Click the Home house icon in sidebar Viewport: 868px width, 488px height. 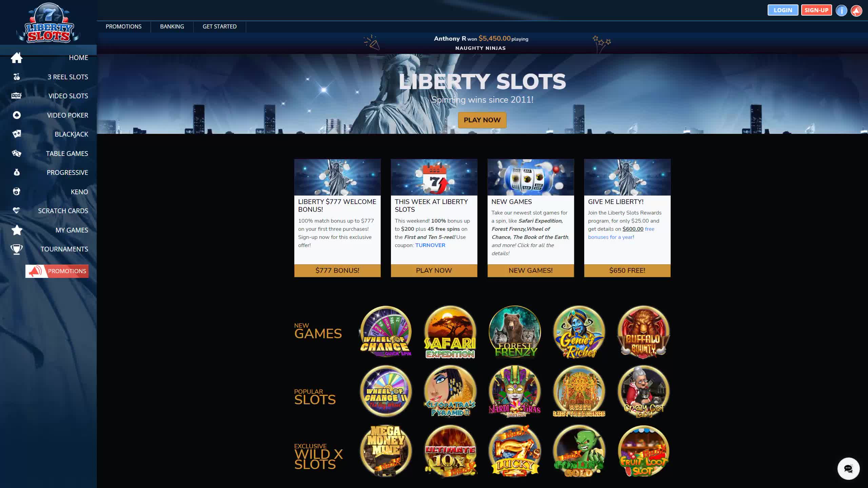[16, 58]
